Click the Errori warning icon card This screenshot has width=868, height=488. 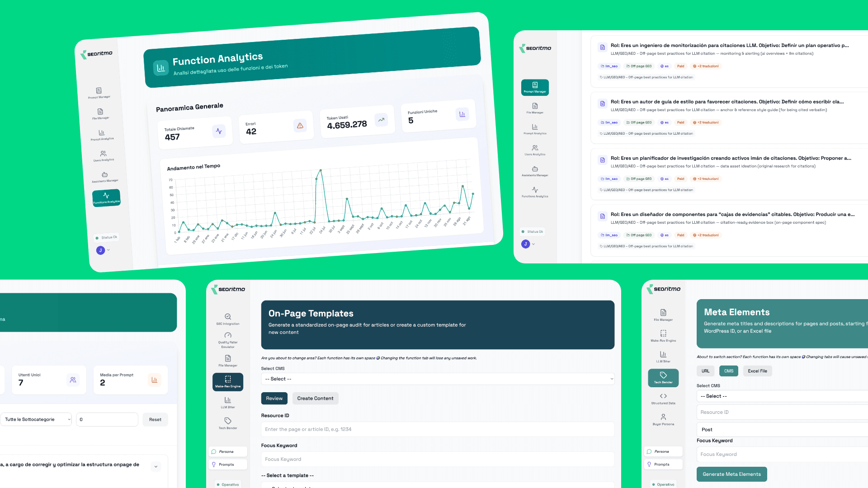click(x=300, y=126)
